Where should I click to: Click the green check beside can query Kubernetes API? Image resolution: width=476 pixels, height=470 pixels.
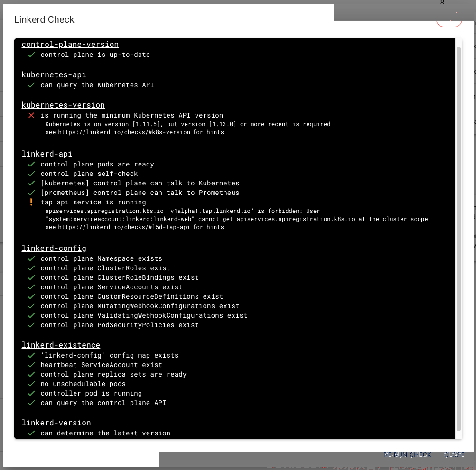[x=31, y=85]
